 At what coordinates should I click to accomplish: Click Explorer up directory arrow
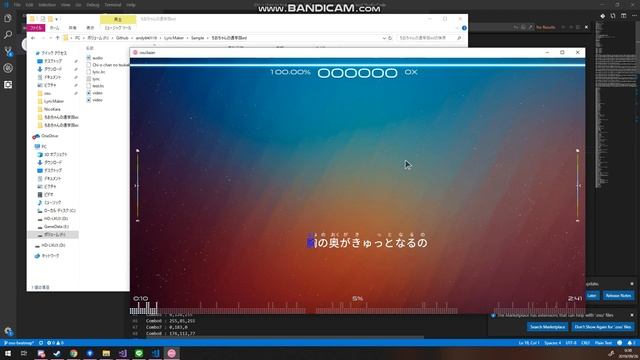click(57, 38)
